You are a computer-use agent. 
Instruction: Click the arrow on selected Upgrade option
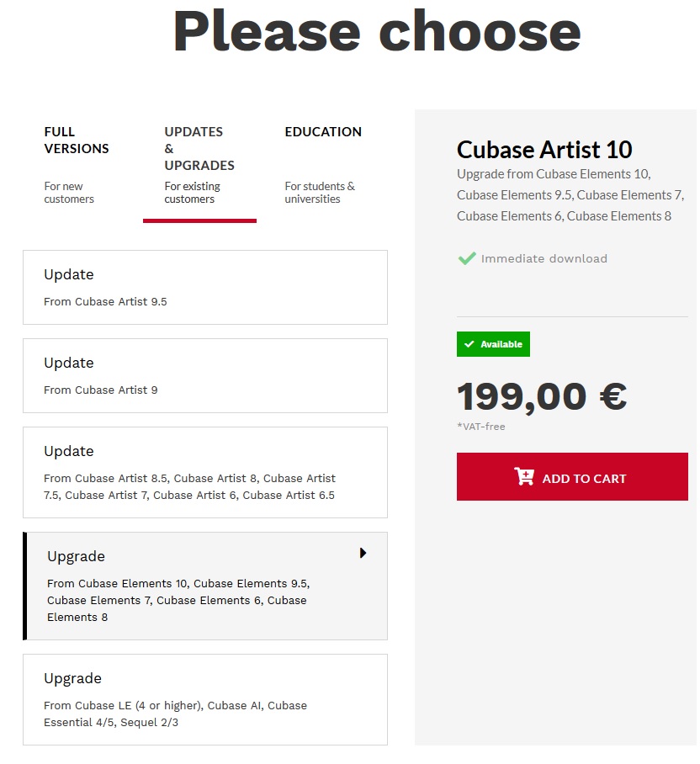[x=363, y=553]
